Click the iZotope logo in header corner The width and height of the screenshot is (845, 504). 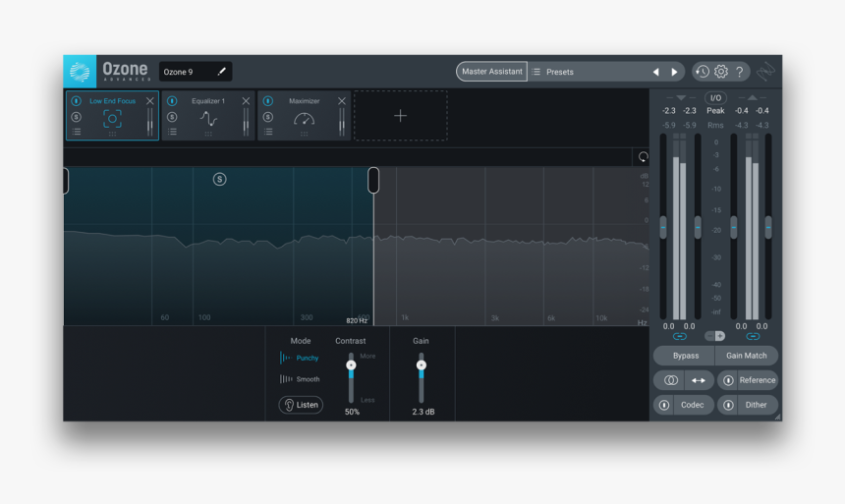click(765, 71)
